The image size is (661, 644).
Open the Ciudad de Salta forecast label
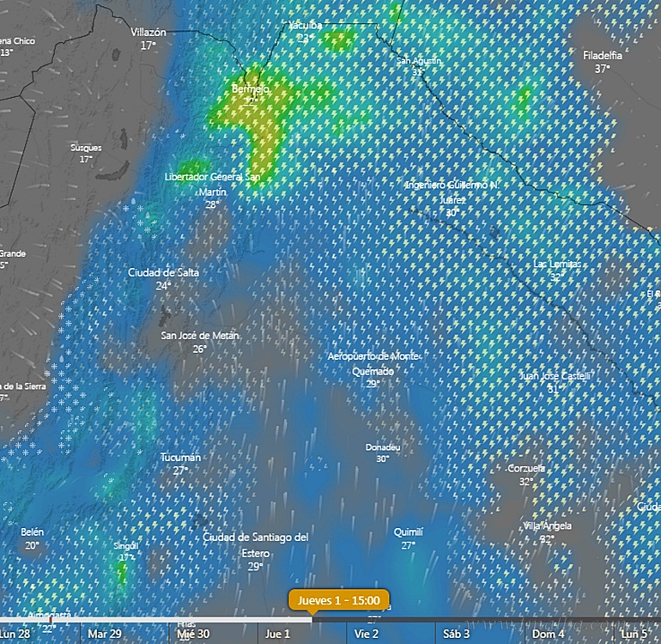pos(163,273)
